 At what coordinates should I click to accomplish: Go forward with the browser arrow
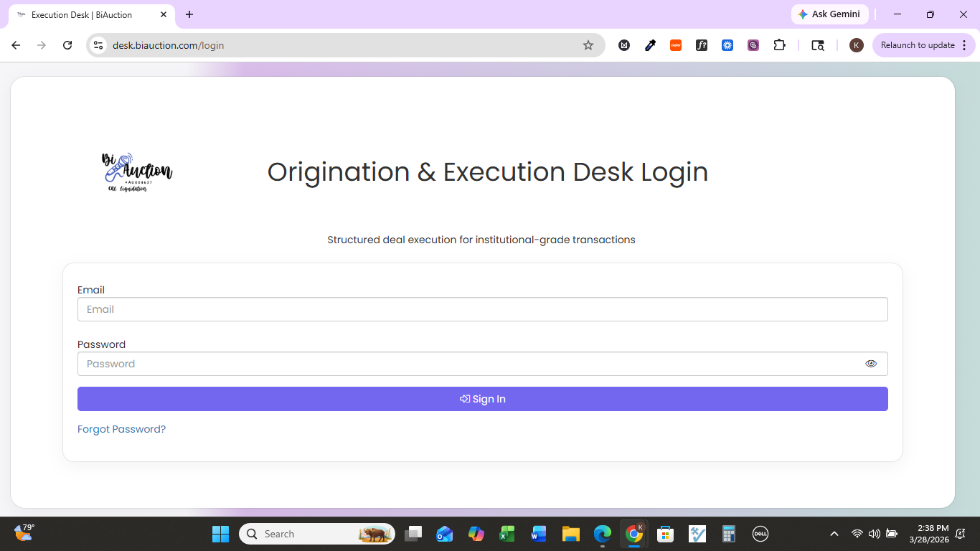tap(42, 45)
